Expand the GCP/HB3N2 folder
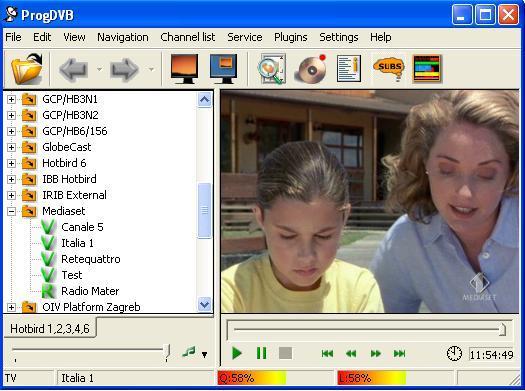 (x=11, y=115)
